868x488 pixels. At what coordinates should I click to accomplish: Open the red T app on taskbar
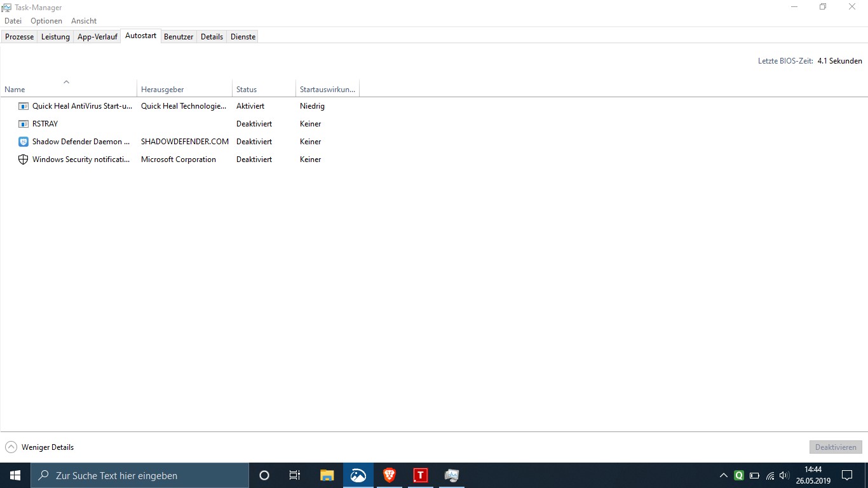click(x=420, y=475)
